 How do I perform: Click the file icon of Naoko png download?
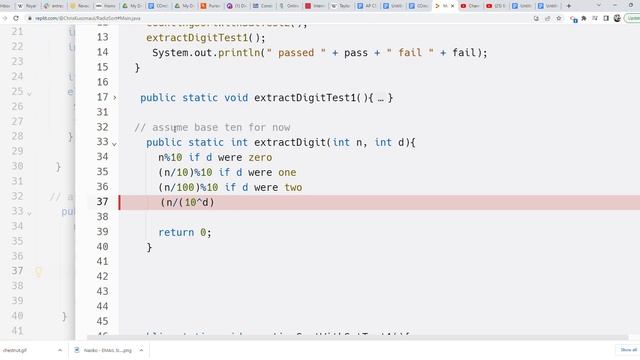77,350
